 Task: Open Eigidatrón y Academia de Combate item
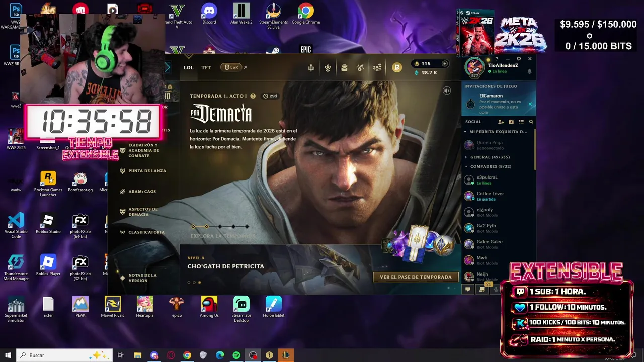pos(139,150)
